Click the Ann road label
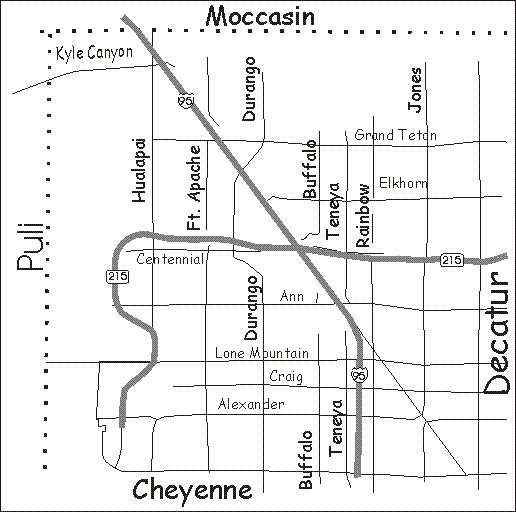516x512 pixels. (x=292, y=296)
